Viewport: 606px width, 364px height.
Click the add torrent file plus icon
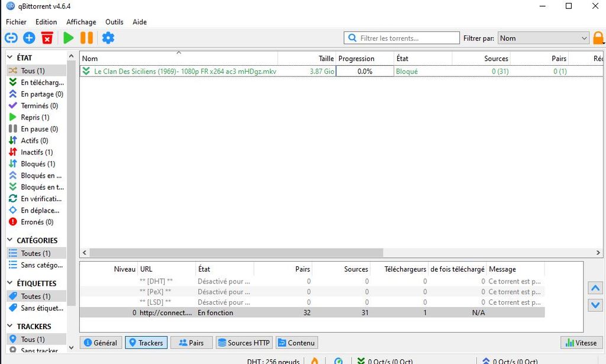point(29,38)
